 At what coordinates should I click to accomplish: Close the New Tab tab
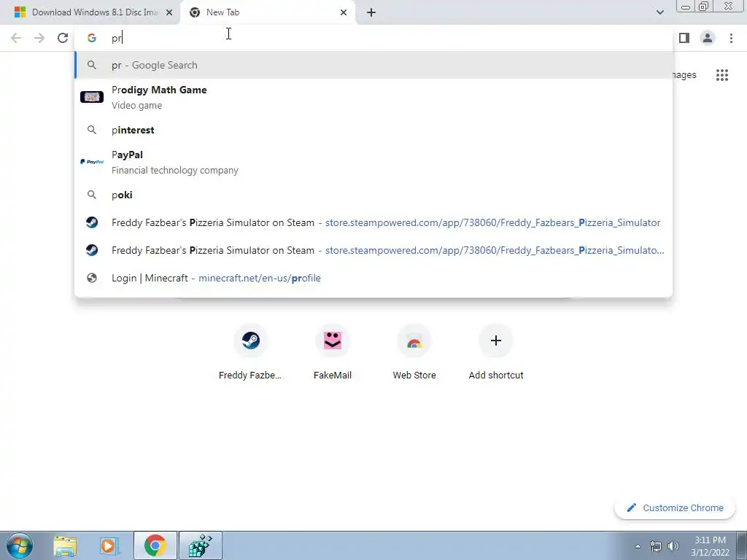click(344, 12)
